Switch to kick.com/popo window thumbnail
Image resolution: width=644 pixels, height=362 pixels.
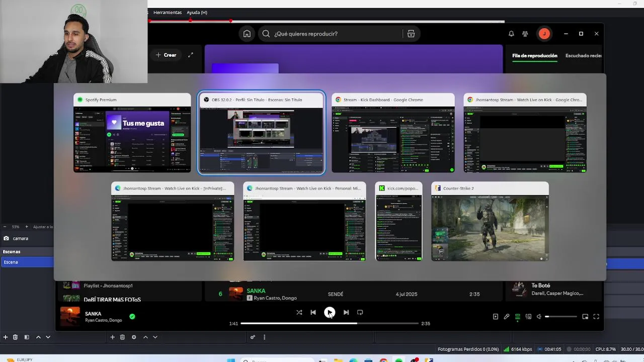(x=399, y=222)
